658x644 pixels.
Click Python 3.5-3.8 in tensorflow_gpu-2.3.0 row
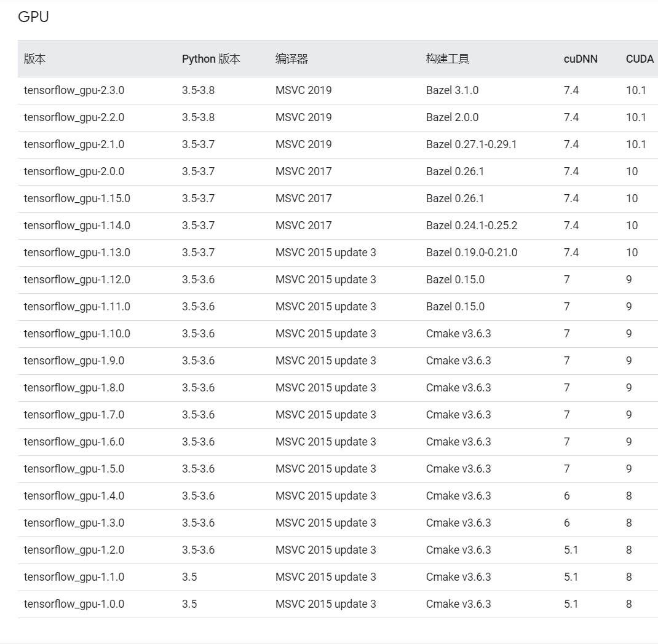pyautogui.click(x=198, y=90)
